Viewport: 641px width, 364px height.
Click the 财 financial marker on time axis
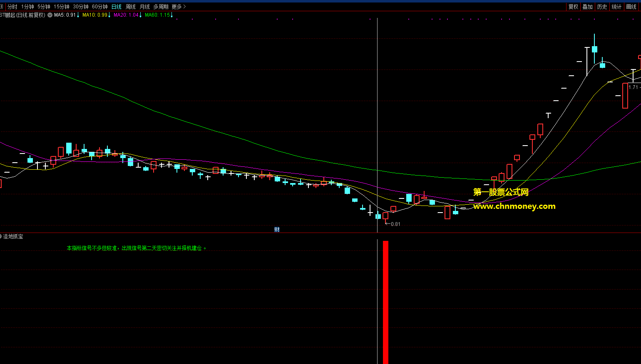(277, 230)
